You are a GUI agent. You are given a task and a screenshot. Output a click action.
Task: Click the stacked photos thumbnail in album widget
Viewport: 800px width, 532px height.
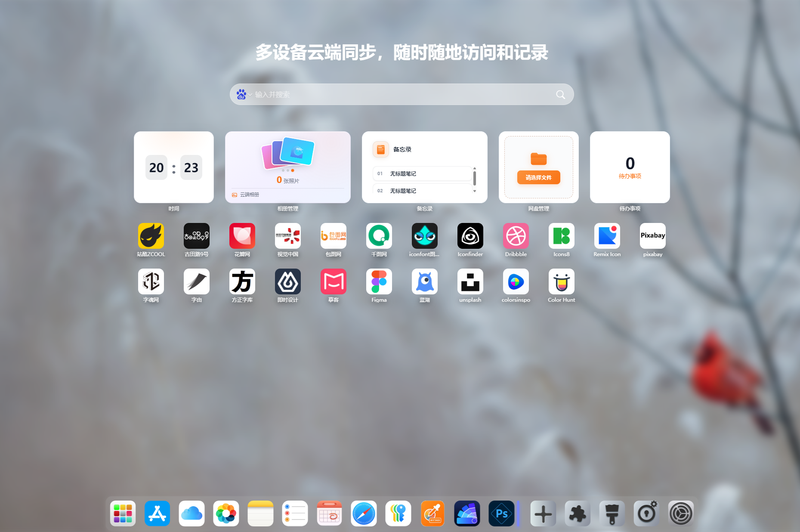pyautogui.click(x=288, y=152)
